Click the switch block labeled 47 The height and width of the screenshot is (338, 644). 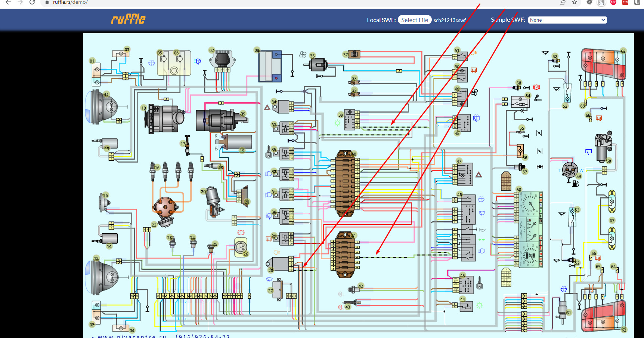tap(463, 174)
